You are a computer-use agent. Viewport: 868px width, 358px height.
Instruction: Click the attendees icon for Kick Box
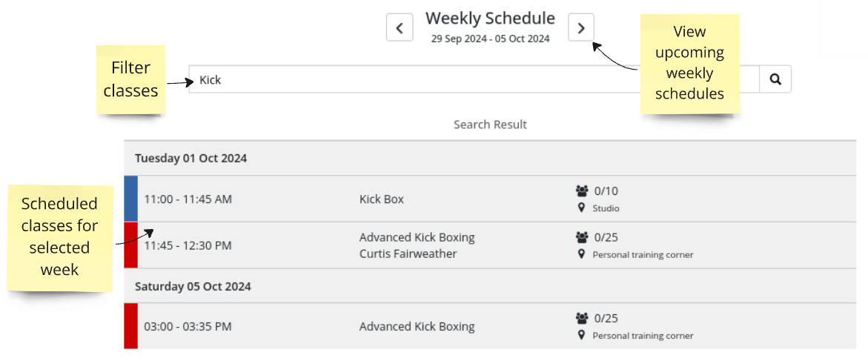582,191
